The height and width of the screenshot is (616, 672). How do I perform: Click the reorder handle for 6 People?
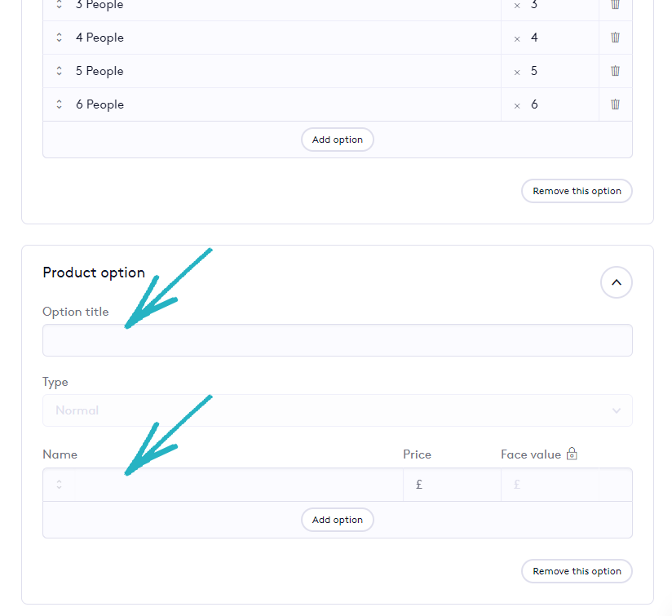coord(60,104)
